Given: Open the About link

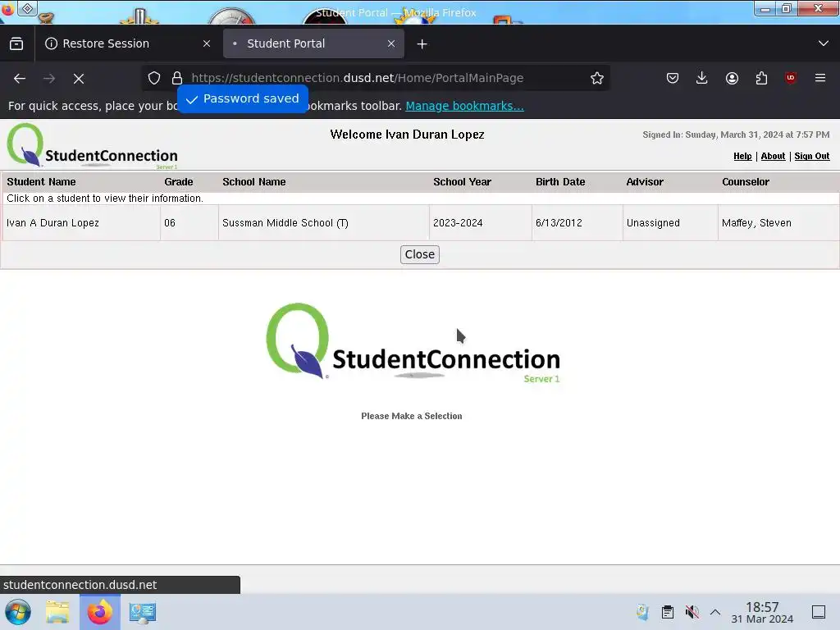Looking at the screenshot, I should (773, 156).
